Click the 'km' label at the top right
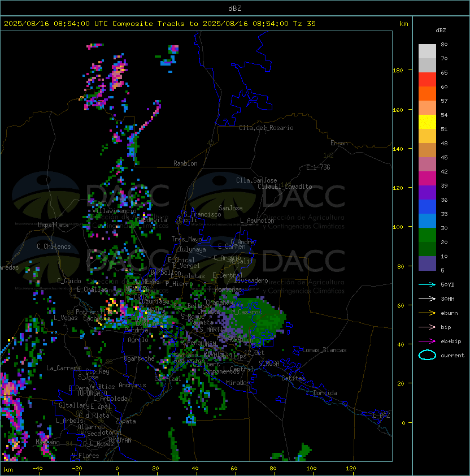 click(x=403, y=24)
